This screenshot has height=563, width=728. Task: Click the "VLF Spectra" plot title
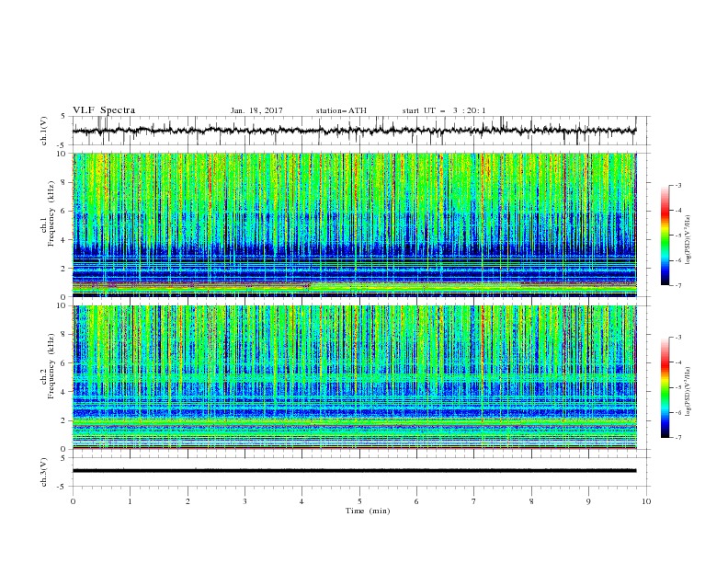pyautogui.click(x=104, y=110)
